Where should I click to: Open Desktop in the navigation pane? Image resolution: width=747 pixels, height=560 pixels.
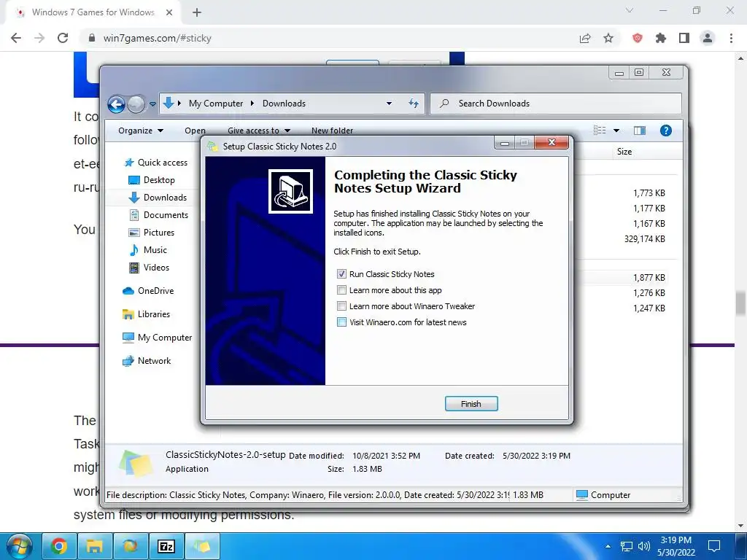tap(152, 180)
